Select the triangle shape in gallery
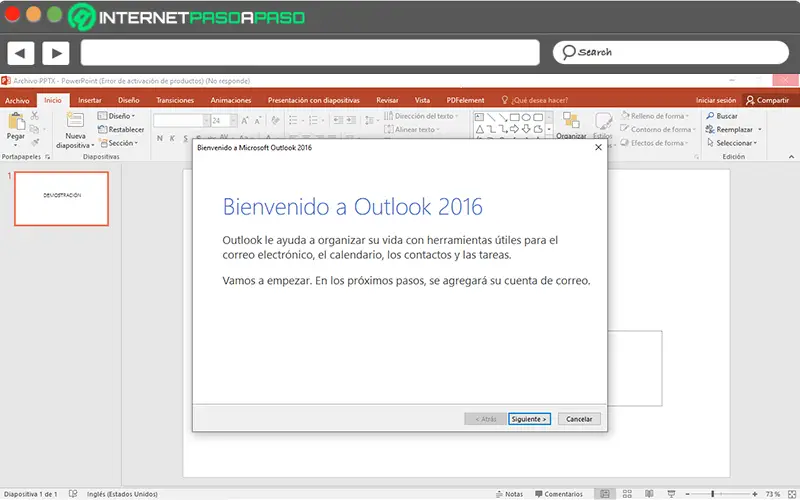This screenshot has height=500, width=800. click(480, 130)
